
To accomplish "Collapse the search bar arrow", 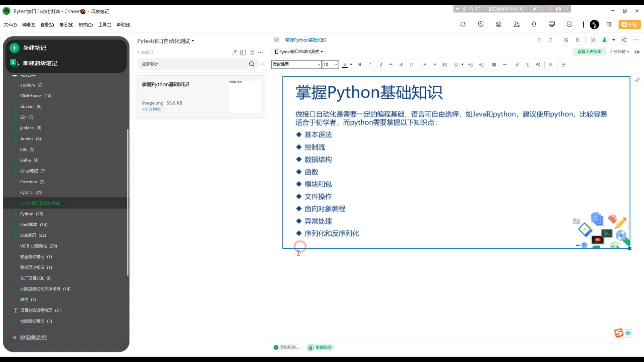I will [262, 64].
